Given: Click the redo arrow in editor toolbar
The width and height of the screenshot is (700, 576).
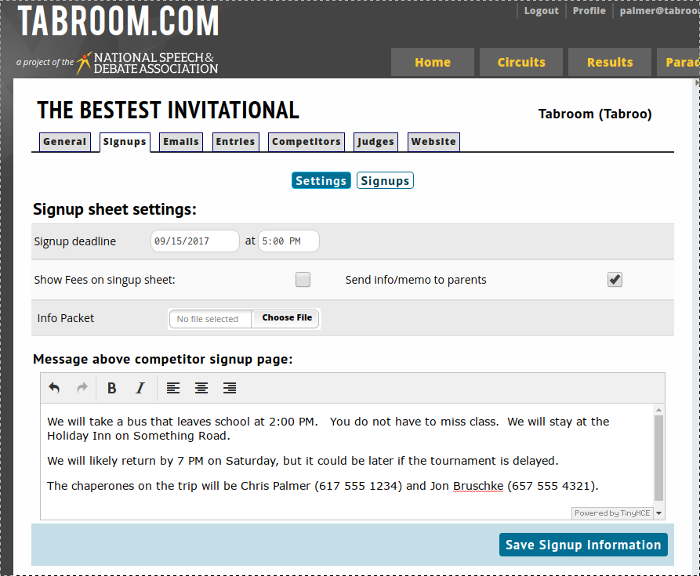Looking at the screenshot, I should pyautogui.click(x=82, y=388).
